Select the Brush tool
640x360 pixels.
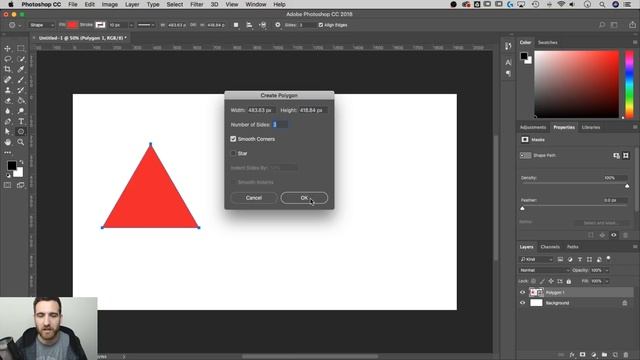coord(21,80)
